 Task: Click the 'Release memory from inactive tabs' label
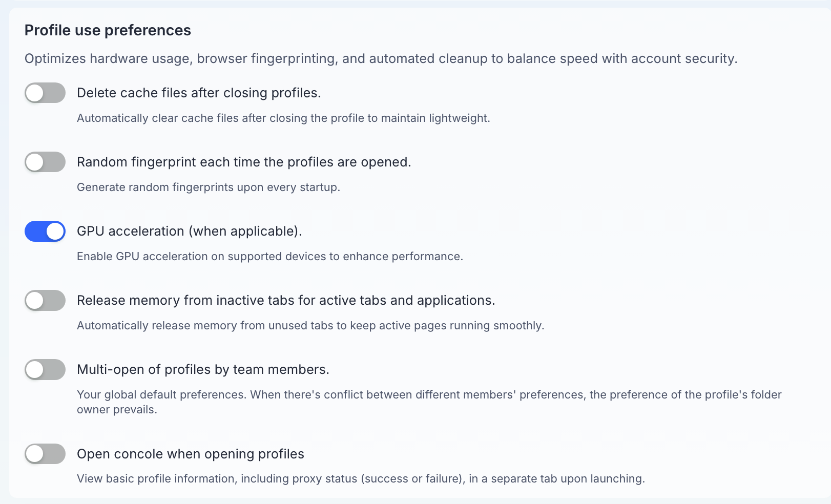tap(286, 300)
